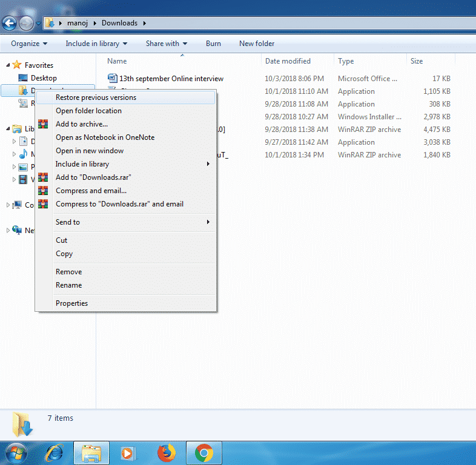Click the New folder button

(257, 44)
